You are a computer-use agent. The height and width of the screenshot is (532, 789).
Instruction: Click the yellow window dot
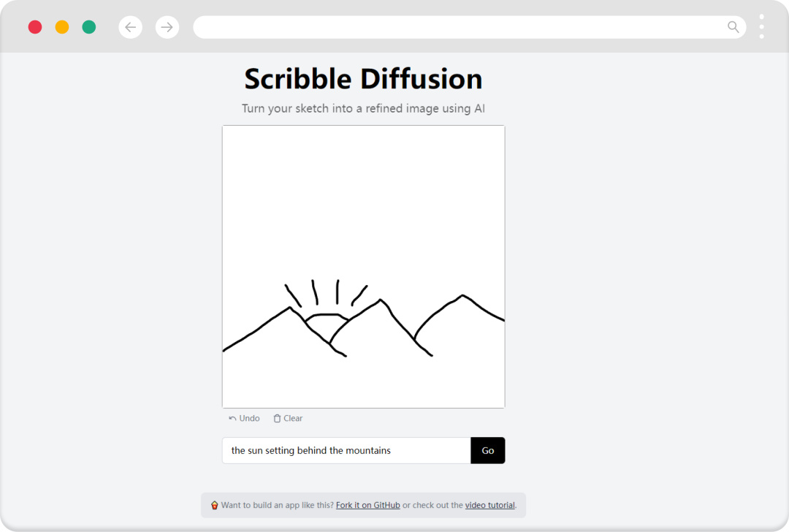click(62, 27)
